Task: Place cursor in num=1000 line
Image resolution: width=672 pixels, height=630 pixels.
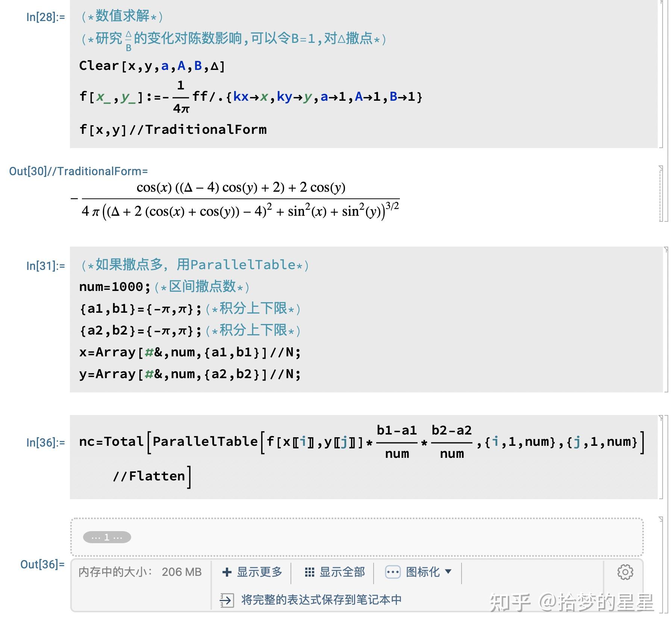Action: pyautogui.click(x=113, y=287)
